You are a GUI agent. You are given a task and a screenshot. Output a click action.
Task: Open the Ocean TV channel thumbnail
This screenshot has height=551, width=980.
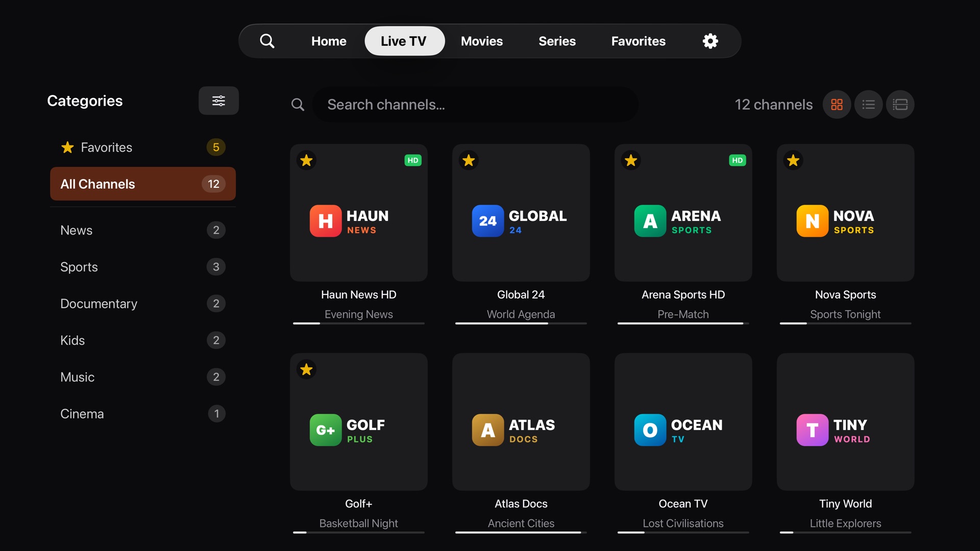tap(683, 422)
